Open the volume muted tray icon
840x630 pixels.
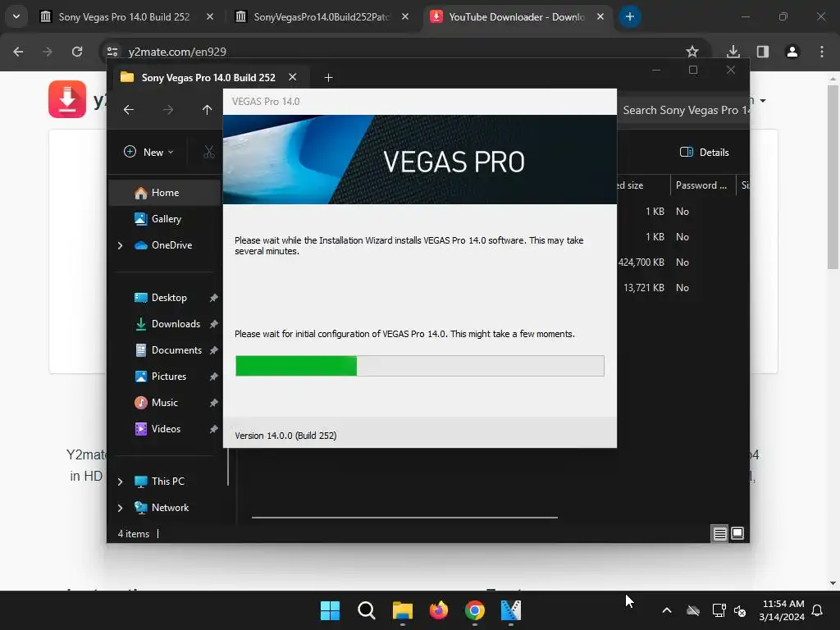click(x=740, y=610)
